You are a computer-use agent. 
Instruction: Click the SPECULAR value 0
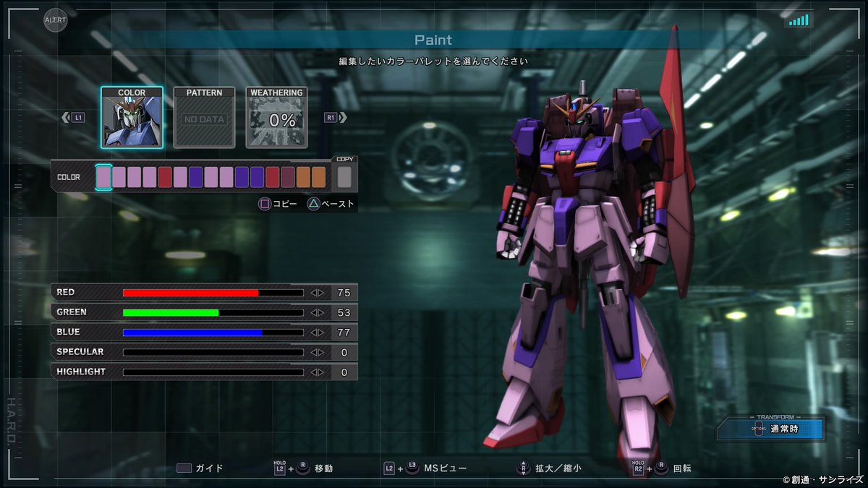[344, 352]
